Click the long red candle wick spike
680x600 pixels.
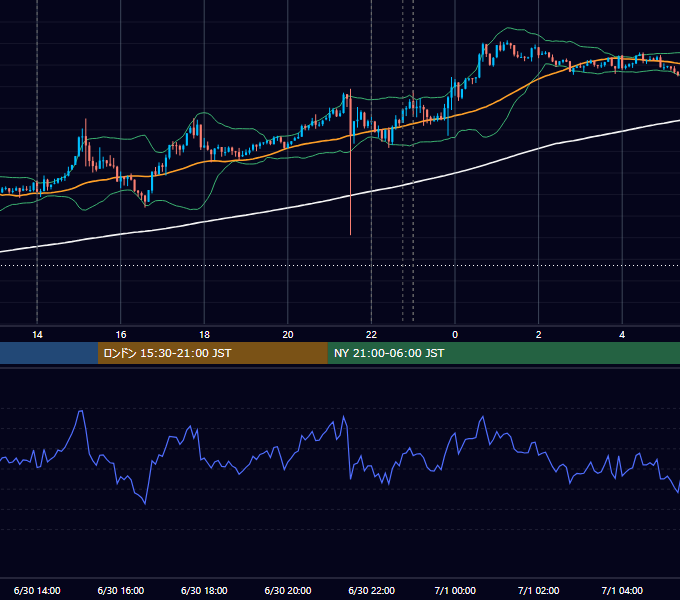click(x=350, y=186)
